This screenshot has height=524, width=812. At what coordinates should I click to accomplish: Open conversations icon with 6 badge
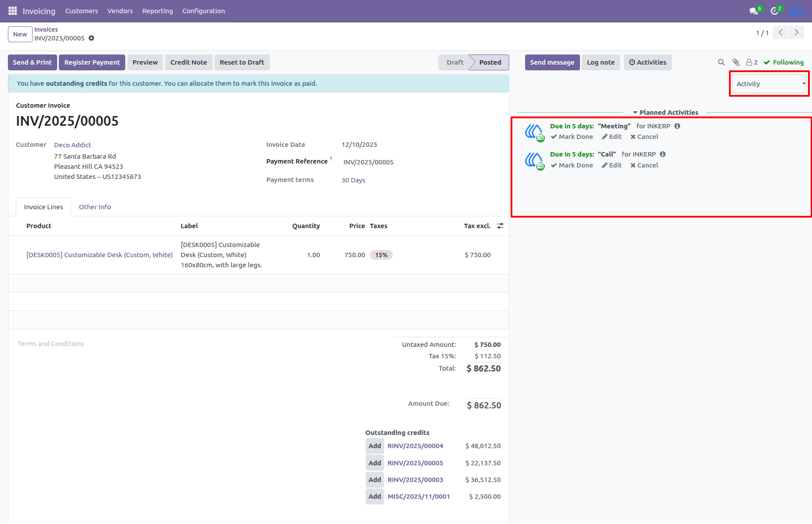point(755,11)
